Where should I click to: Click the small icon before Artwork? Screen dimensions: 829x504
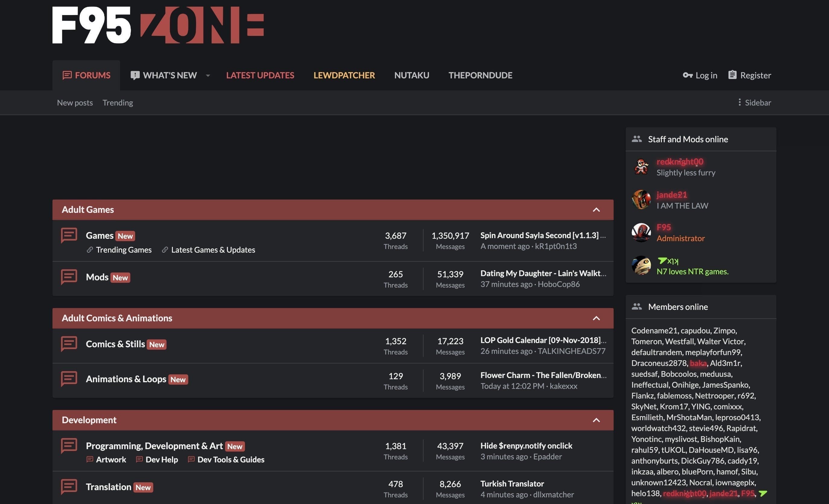(90, 459)
